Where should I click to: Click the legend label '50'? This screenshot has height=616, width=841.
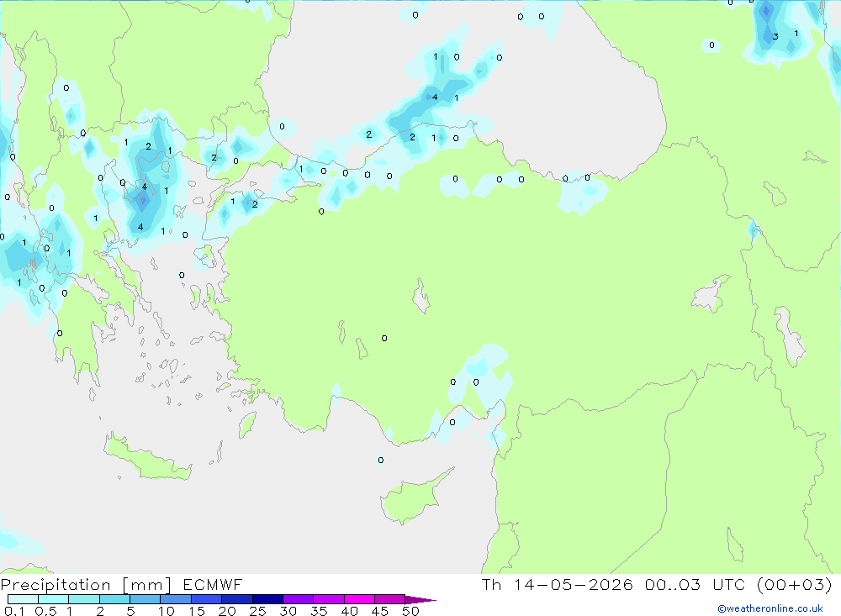tap(410, 611)
